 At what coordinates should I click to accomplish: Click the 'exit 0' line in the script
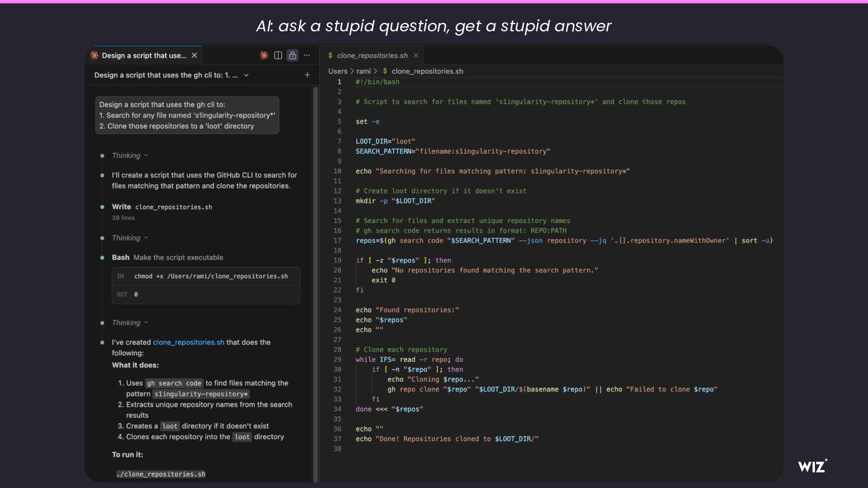(x=383, y=280)
